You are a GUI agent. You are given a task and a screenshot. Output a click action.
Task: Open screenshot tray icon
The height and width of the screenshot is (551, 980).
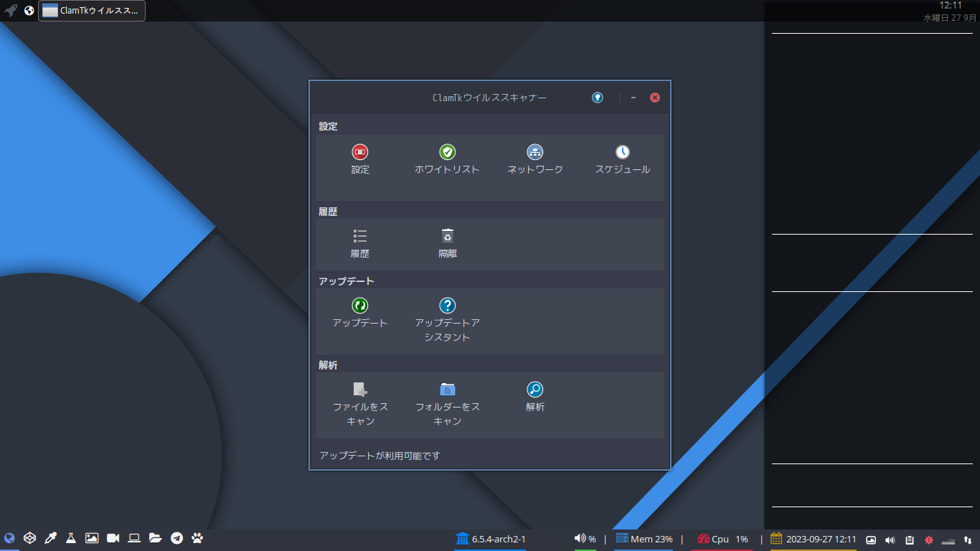click(871, 540)
